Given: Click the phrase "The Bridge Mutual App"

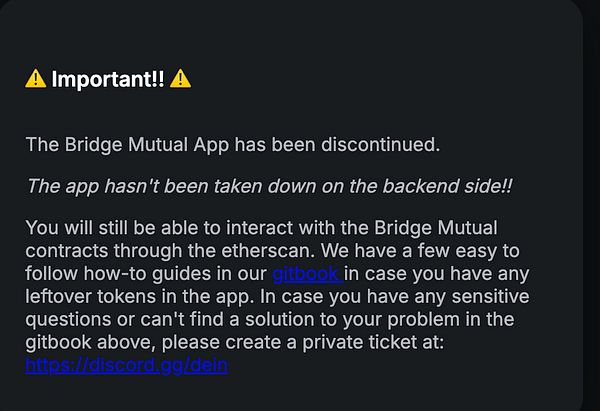Looking at the screenshot, I should (127, 145).
